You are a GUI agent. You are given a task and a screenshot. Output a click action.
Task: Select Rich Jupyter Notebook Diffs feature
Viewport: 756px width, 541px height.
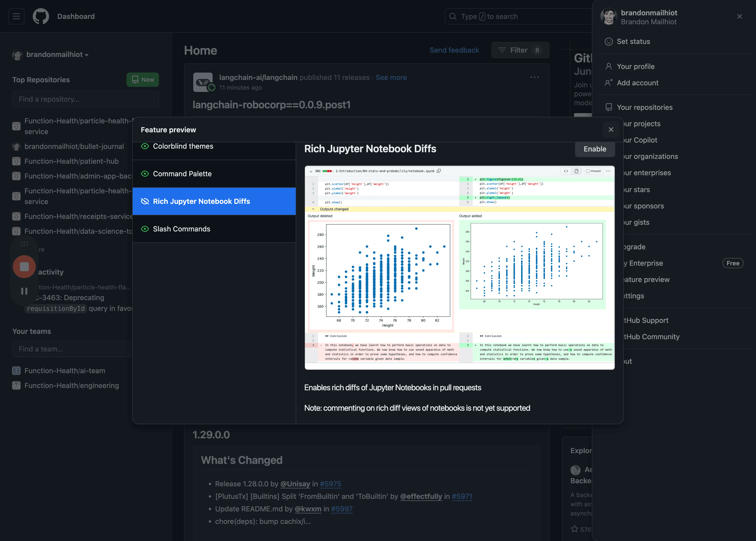214,202
